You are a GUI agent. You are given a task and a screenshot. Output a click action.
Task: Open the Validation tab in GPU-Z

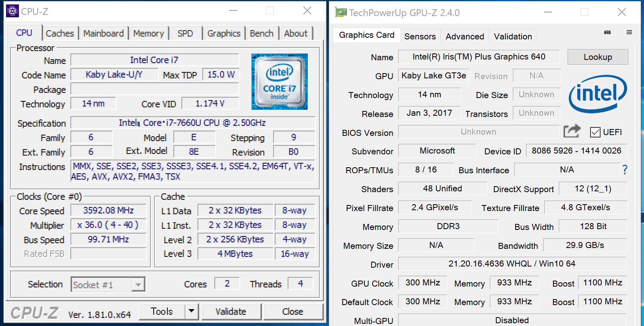[x=513, y=37]
